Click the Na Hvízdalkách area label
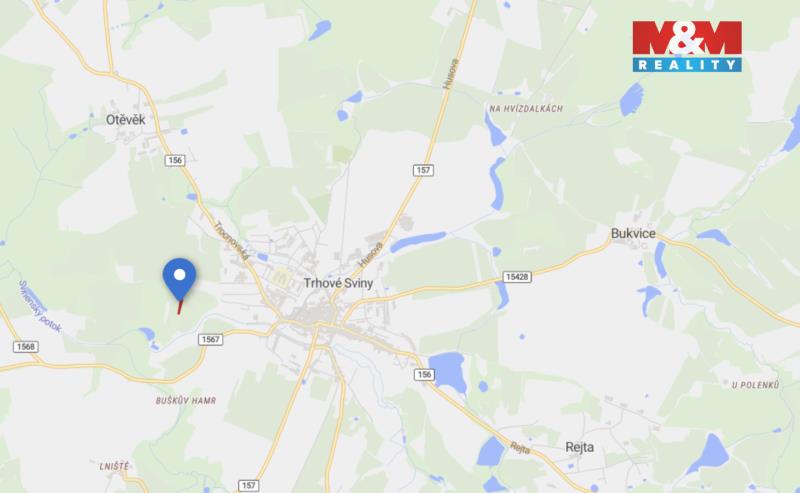 coord(526,109)
